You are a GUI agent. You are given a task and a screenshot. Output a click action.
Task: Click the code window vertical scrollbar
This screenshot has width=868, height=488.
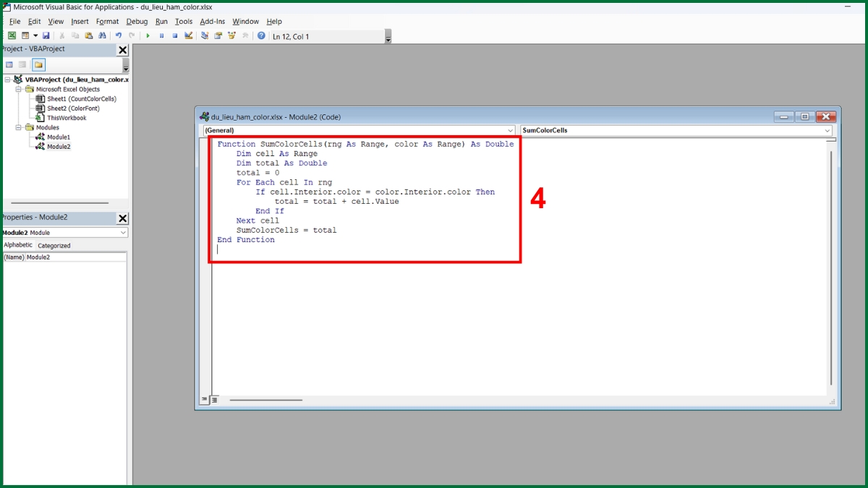click(832, 267)
